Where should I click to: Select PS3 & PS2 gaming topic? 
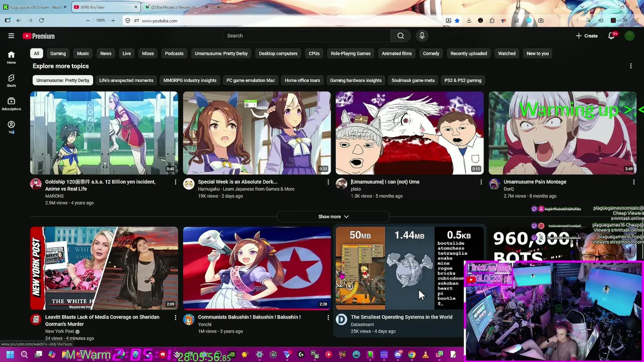[x=463, y=80]
